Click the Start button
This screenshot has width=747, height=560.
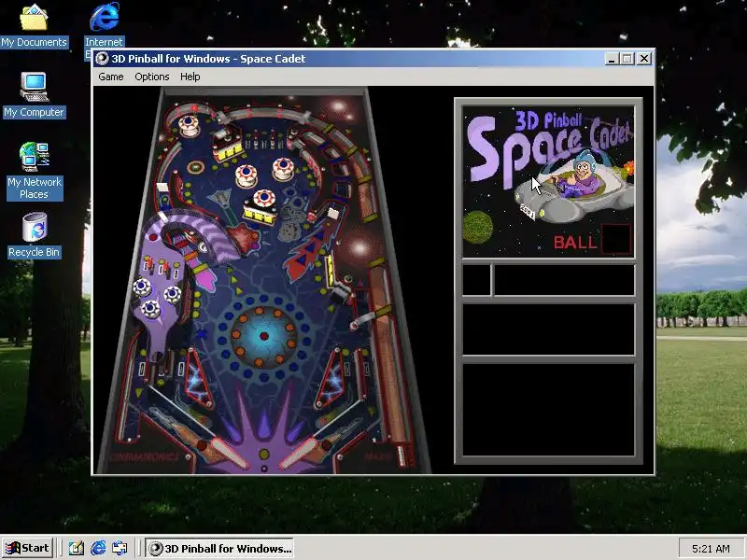pos(28,548)
